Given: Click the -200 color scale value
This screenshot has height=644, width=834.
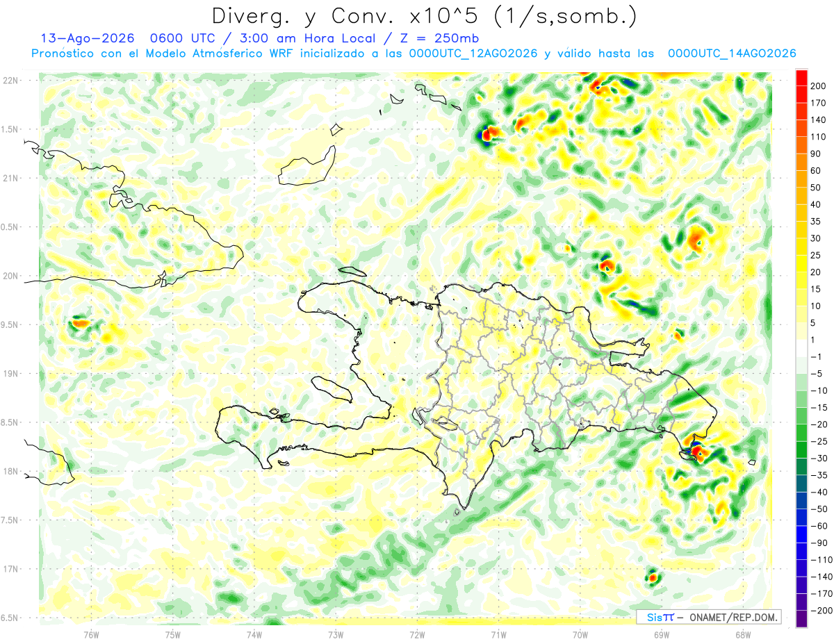Looking at the screenshot, I should pyautogui.click(x=822, y=611).
